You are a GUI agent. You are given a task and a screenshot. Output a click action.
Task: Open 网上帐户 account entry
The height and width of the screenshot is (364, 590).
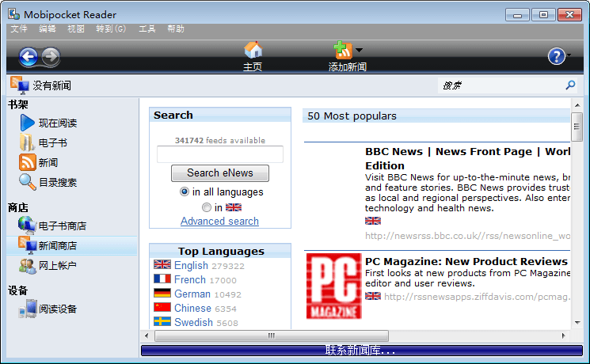pos(58,266)
